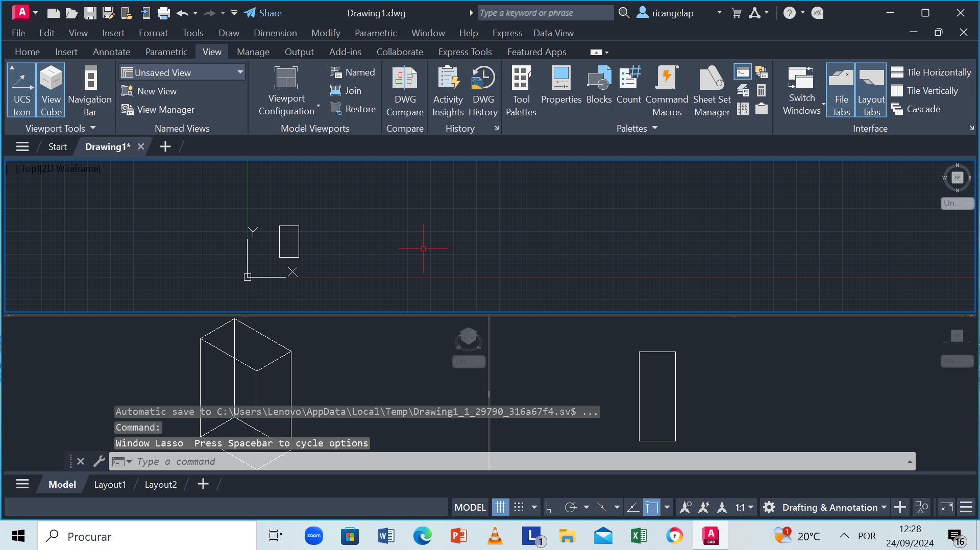Open Excel from the Windows taskbar
The height and width of the screenshot is (550, 980).
(x=639, y=536)
